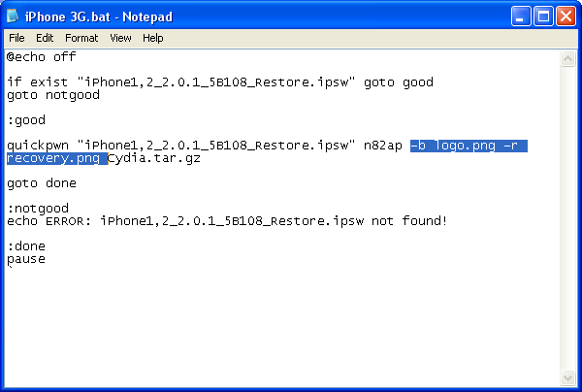Close the iPhone 3G.bat Notepad window
This screenshot has height=392, width=582.
click(x=566, y=16)
